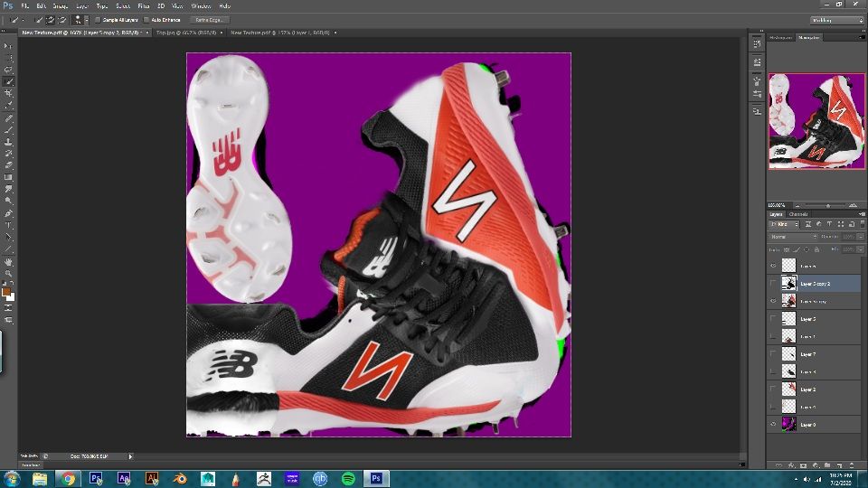Open the brush picker dropdown arrow
The width and height of the screenshot is (868, 488).
click(x=87, y=20)
